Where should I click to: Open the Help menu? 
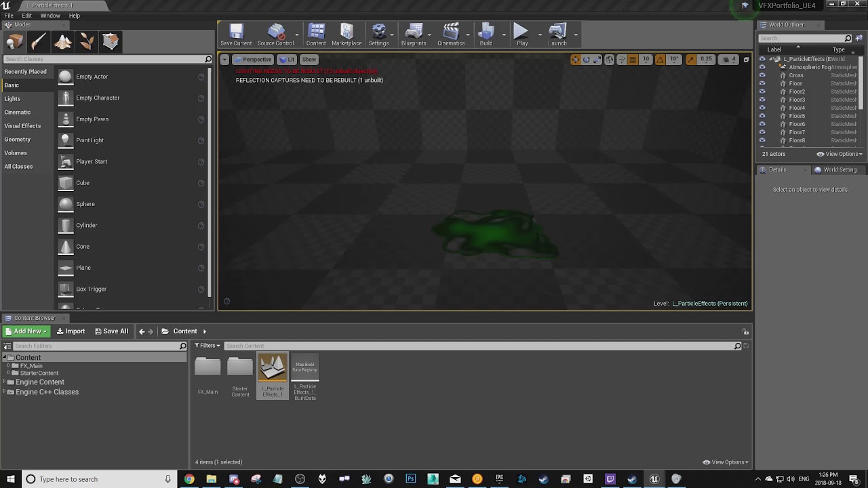click(x=74, y=16)
